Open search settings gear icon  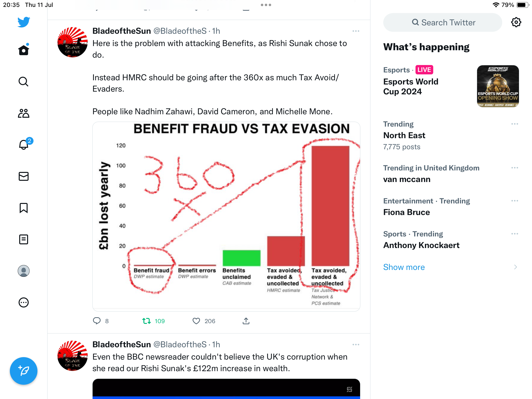point(516,22)
